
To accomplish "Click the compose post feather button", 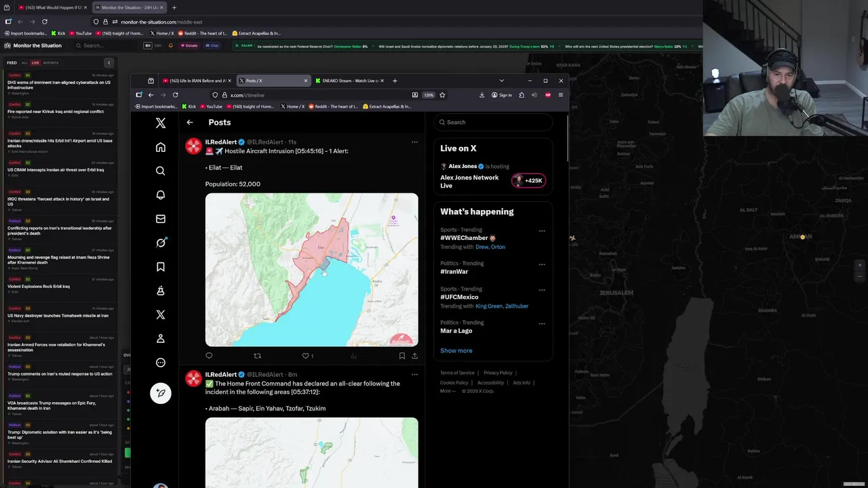I will (161, 393).
